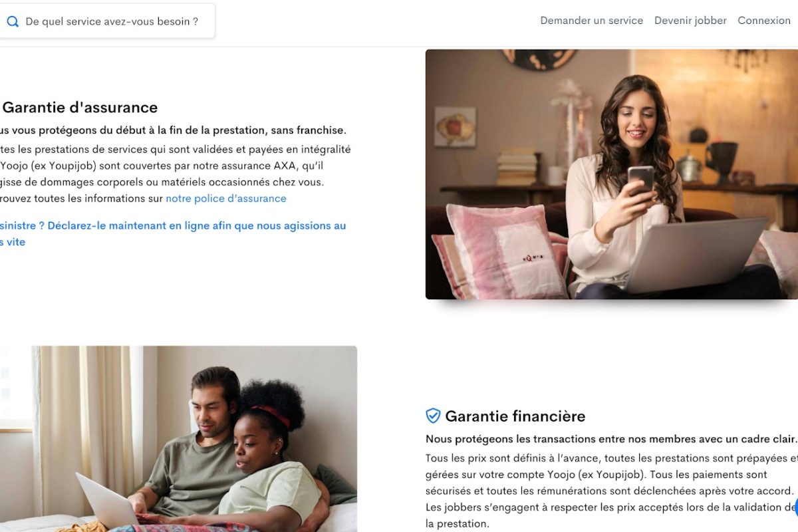Go to 'Devenir jobber' page

point(690,21)
